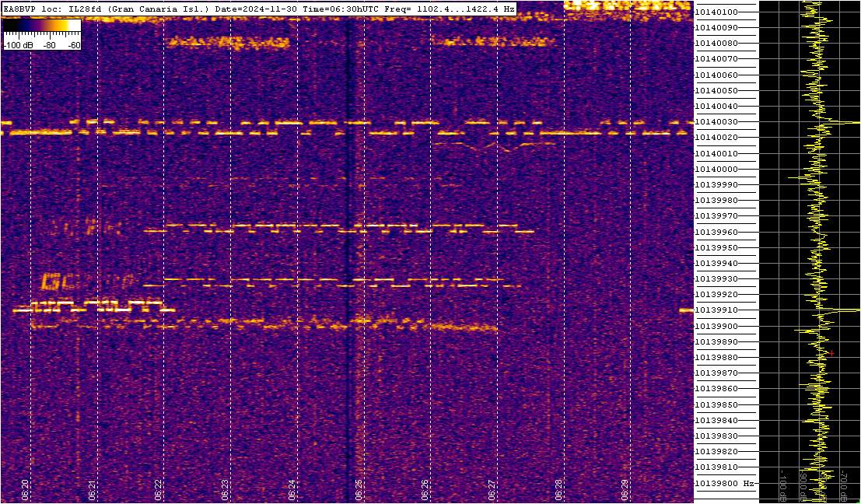This screenshot has height=504, width=861.
Task: Click the 10140100 frequency label
Action: [x=716, y=12]
